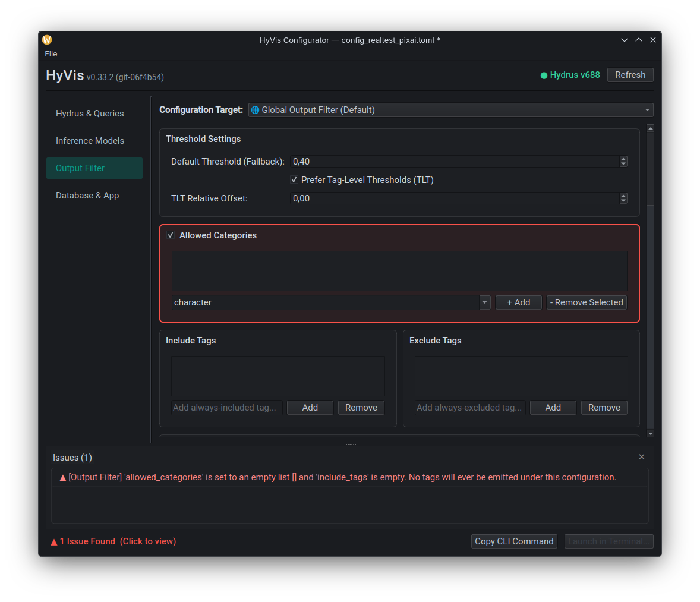700x602 pixels.
Task: Click Add under Include Tags
Action: pyautogui.click(x=310, y=407)
